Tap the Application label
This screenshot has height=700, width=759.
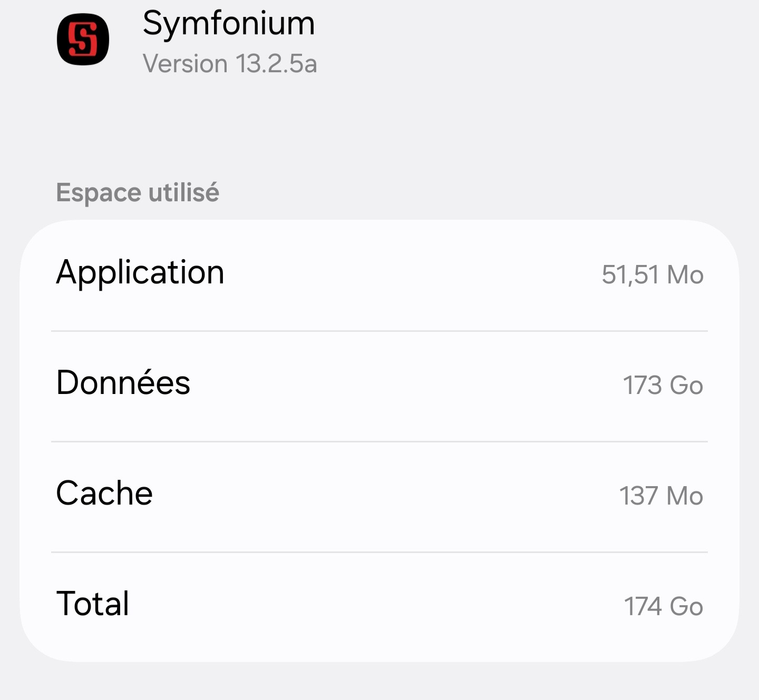click(x=140, y=273)
